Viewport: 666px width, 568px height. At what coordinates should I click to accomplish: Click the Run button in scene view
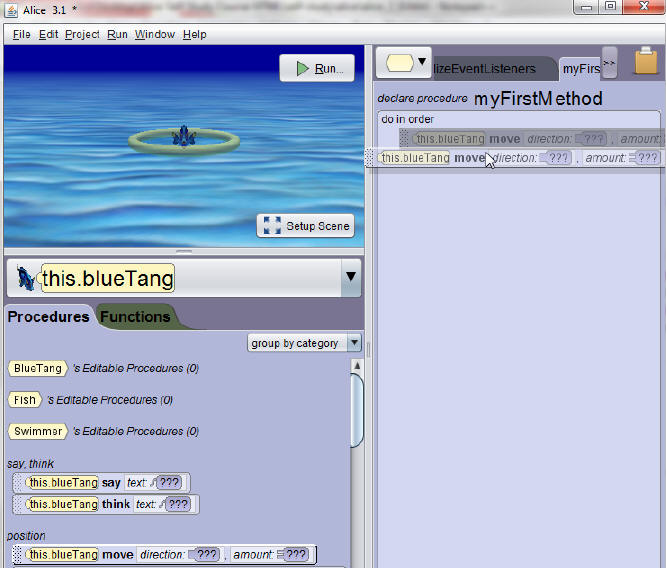pyautogui.click(x=317, y=68)
